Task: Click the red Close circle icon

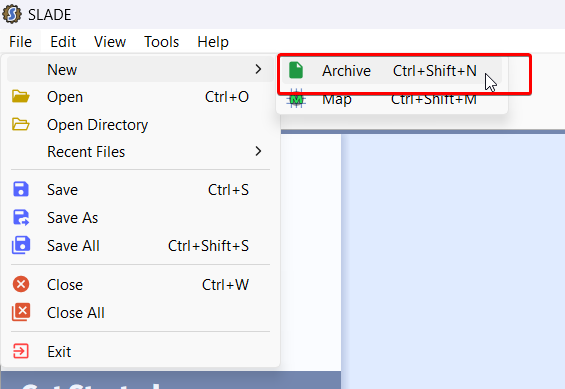Action: point(21,284)
